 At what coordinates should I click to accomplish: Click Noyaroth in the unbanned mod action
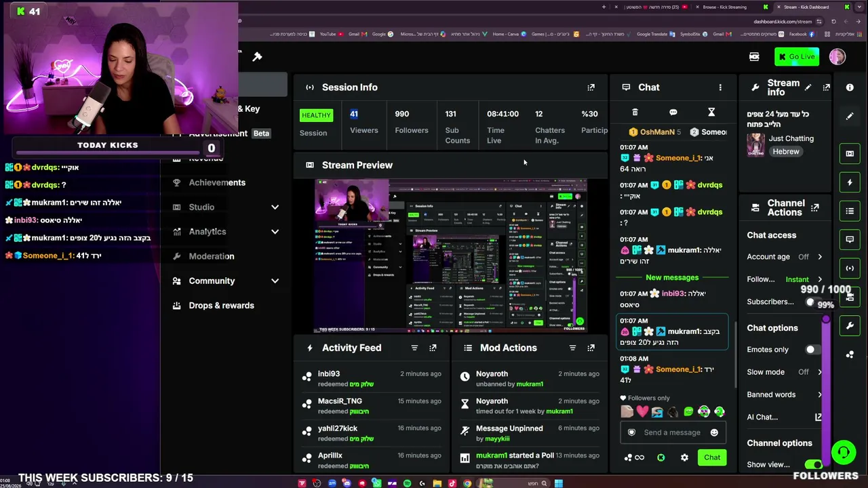(492, 374)
